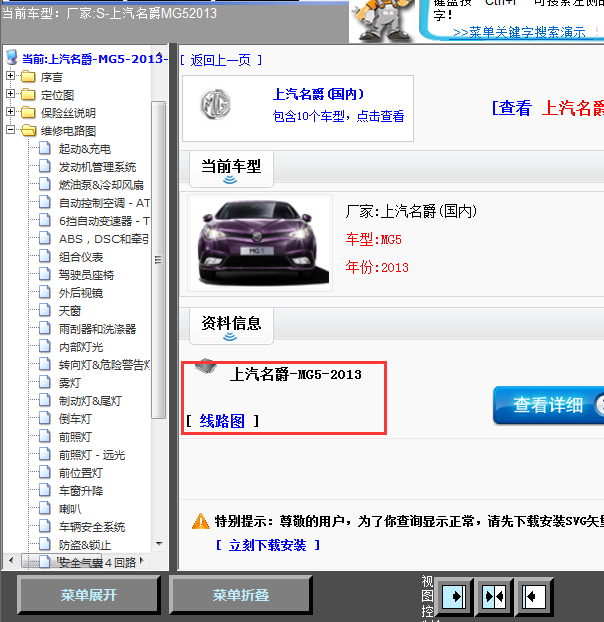Select 制动灯&尾灯 in the tree

click(x=90, y=401)
